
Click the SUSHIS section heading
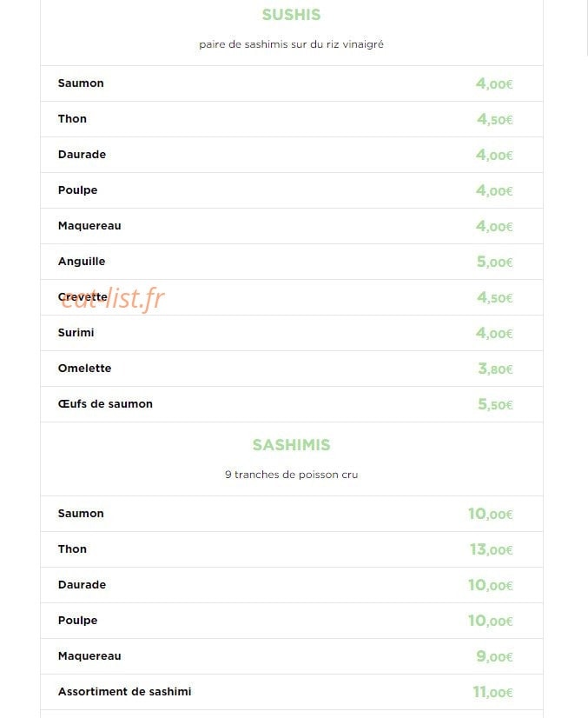291,15
